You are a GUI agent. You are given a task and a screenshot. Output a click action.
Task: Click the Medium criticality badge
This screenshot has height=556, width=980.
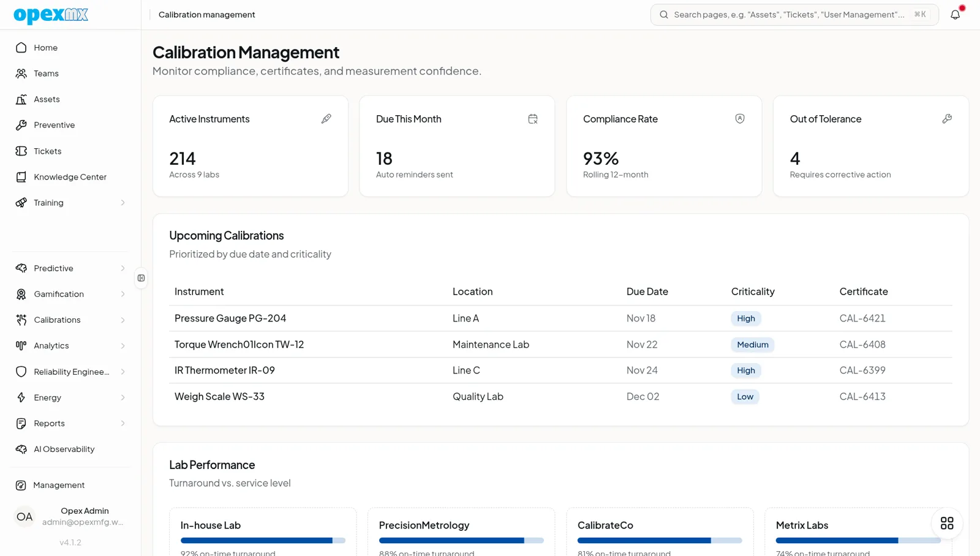click(753, 344)
